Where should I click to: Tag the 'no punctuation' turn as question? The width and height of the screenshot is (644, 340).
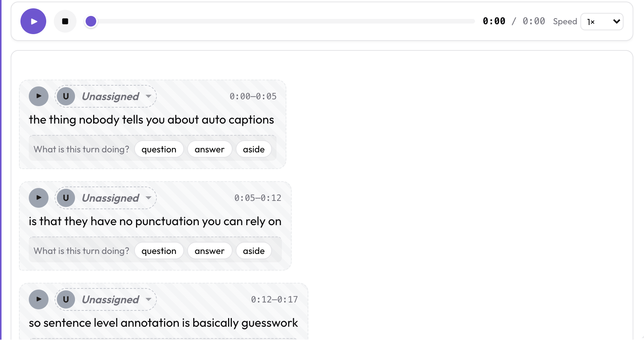159,251
